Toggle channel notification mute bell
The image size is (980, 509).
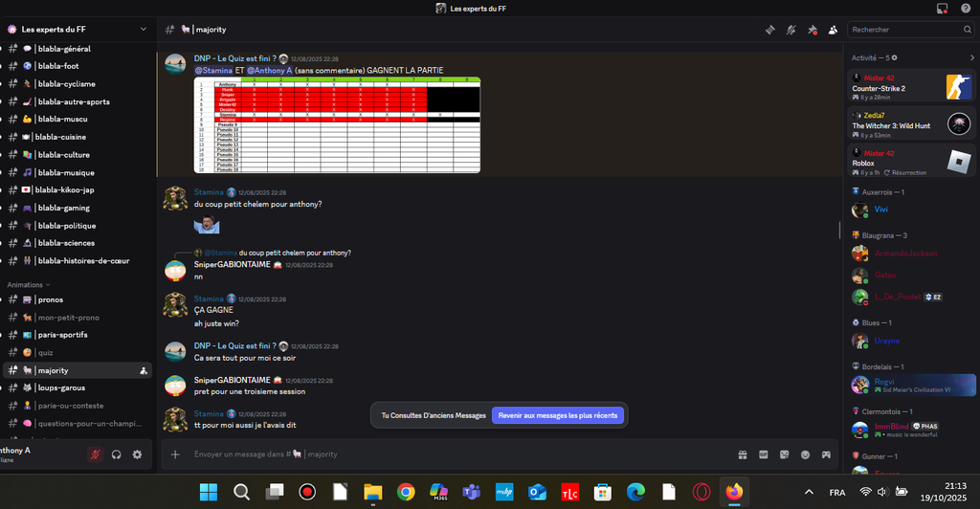tap(791, 30)
